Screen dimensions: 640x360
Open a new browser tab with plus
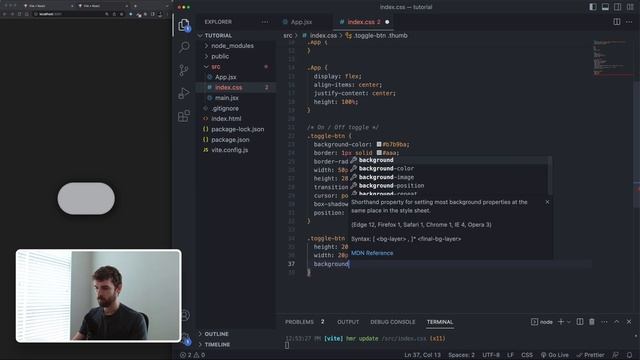135,6
